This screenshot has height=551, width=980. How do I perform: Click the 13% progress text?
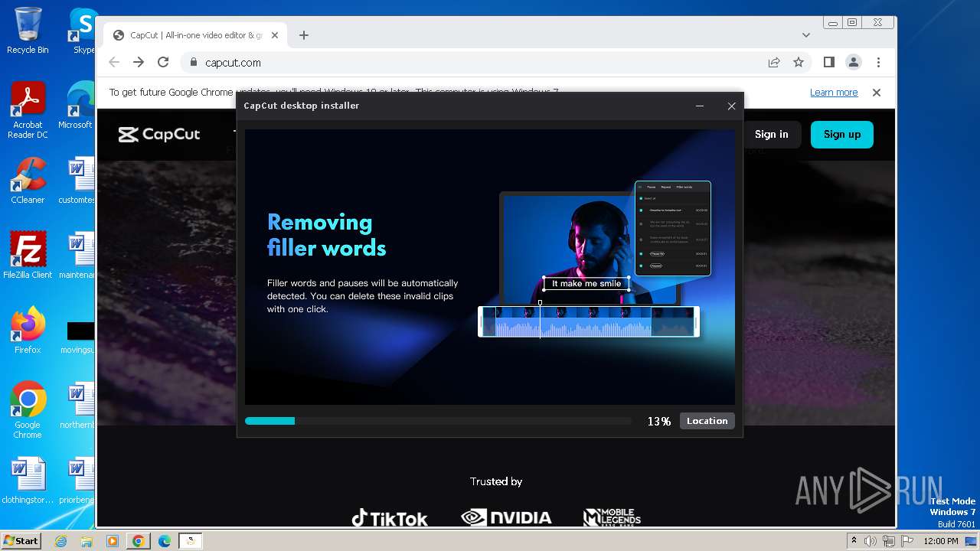coord(659,422)
